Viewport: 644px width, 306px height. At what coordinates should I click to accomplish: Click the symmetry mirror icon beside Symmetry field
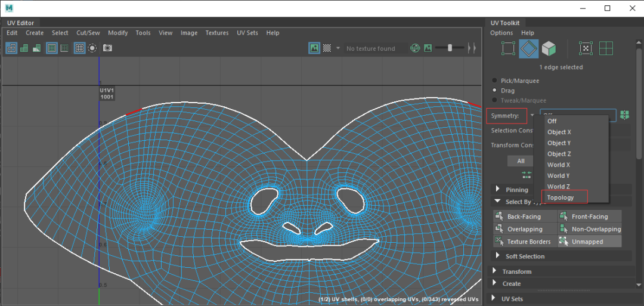(625, 115)
